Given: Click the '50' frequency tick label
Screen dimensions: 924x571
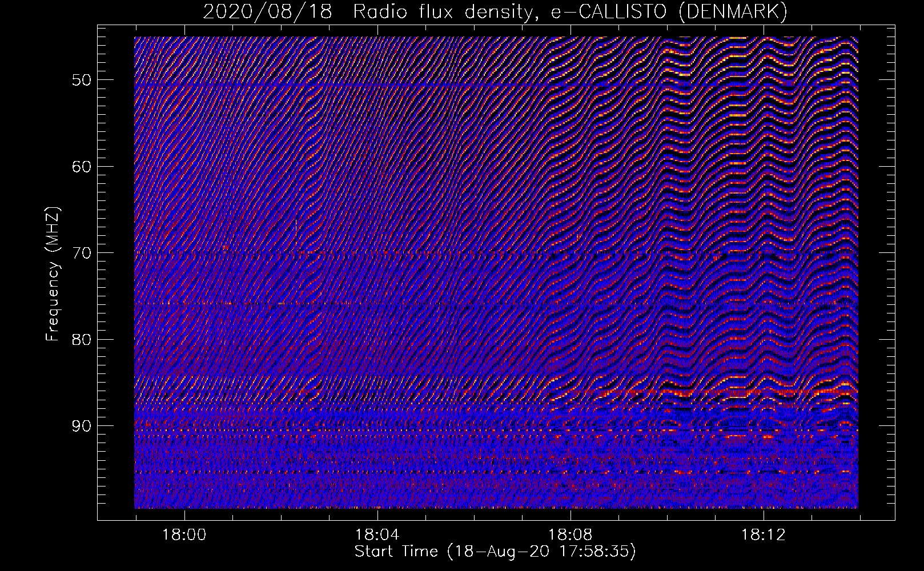Looking at the screenshot, I should tap(81, 79).
